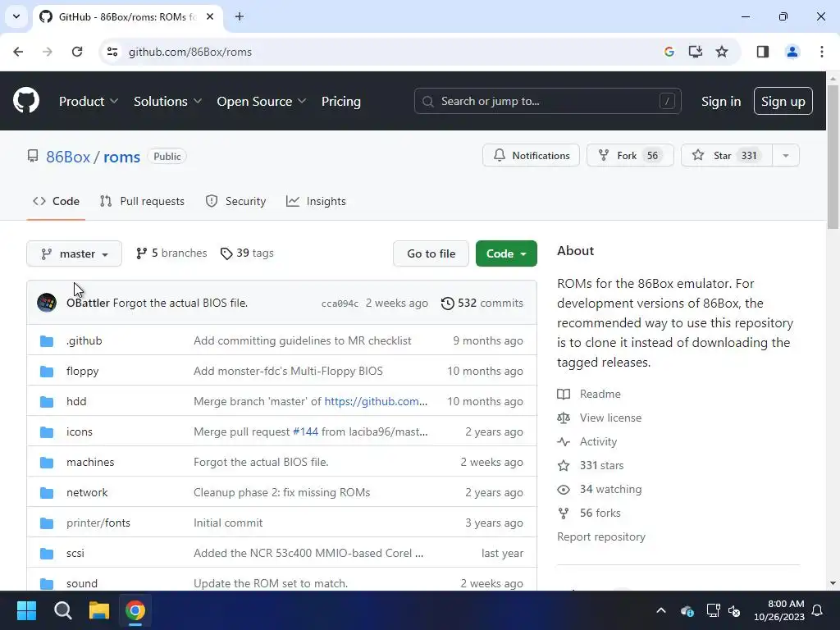This screenshot has width=840, height=630.
Task: Expand the Product menu
Action: 89,101
